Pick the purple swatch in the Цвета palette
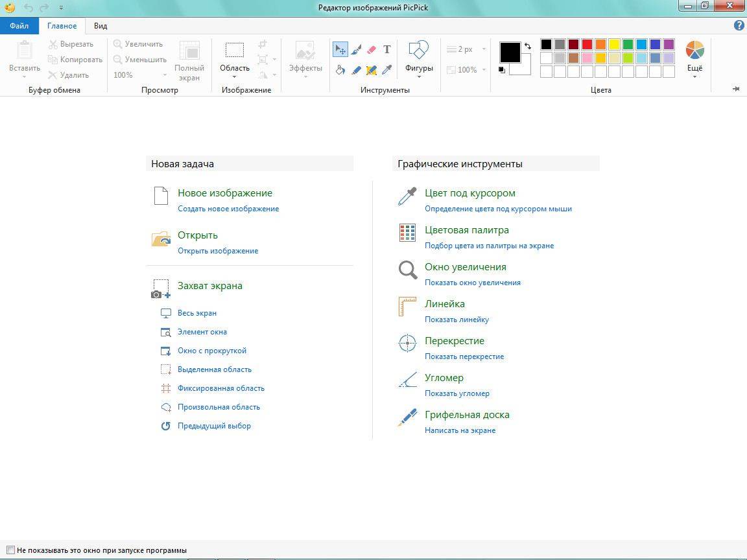The width and height of the screenshot is (747, 560). tap(669, 44)
